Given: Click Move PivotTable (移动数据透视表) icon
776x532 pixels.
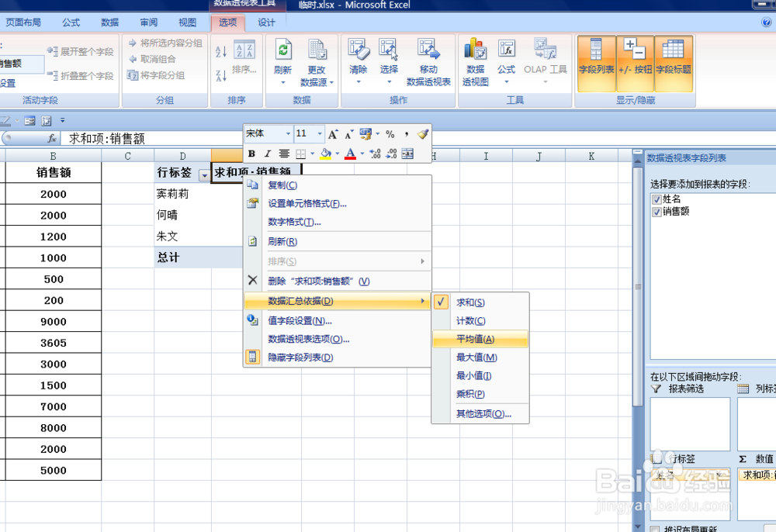Looking at the screenshot, I should click(428, 50).
